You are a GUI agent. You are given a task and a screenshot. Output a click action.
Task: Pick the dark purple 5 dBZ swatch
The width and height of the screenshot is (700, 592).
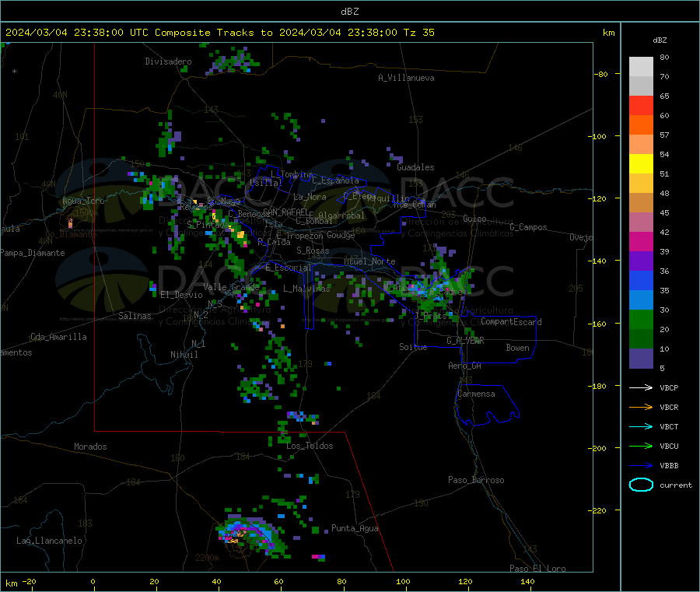click(x=641, y=359)
